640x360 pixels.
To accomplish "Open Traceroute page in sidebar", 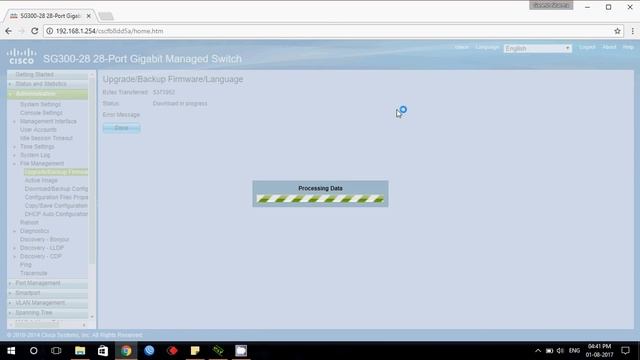I will tap(33, 273).
